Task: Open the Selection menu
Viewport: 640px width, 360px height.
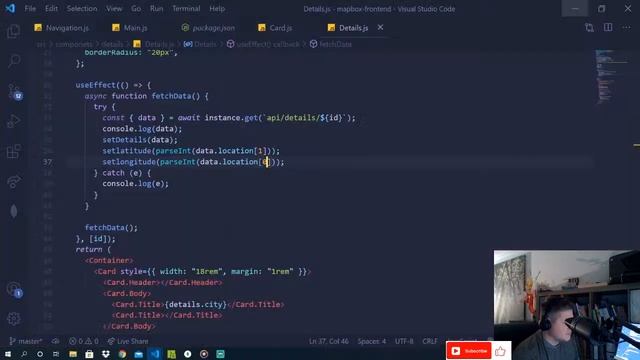Action: (x=82, y=9)
